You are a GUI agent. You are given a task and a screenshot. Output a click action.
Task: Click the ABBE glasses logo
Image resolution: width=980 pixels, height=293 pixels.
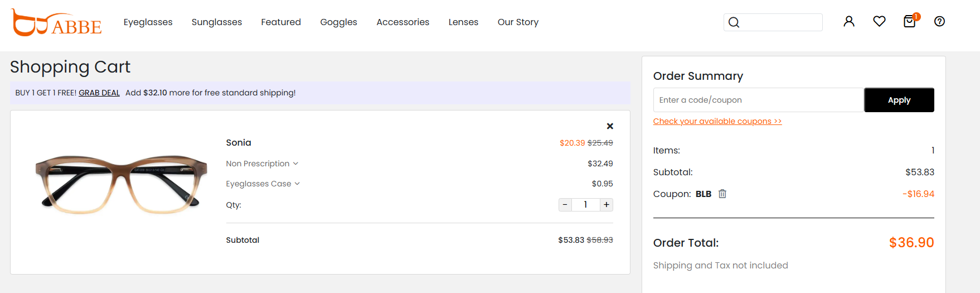tap(56, 22)
